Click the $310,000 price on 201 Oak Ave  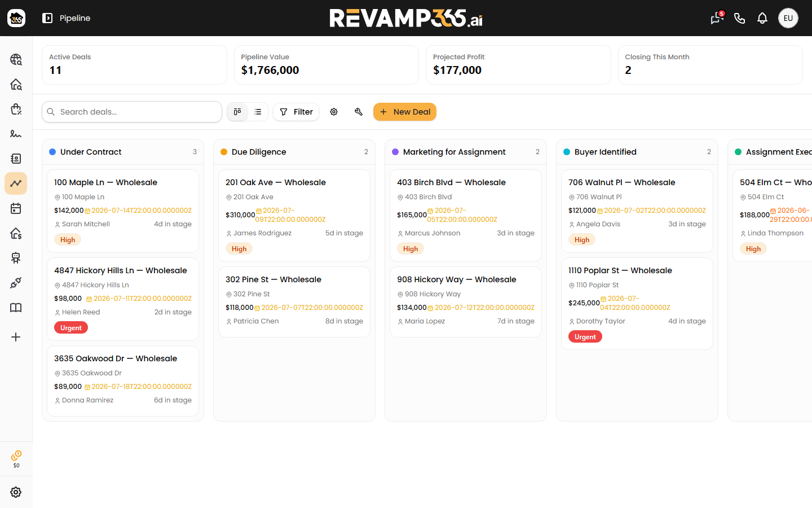(x=240, y=215)
